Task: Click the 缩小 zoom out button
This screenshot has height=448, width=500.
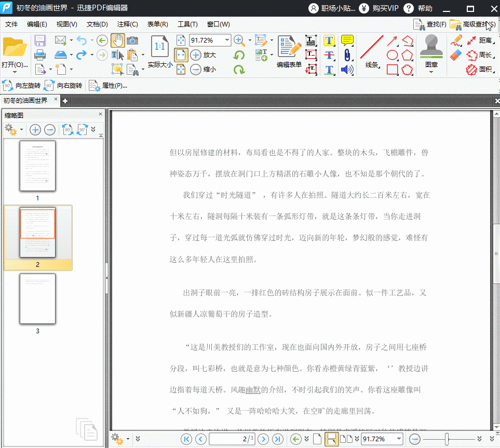Action: tap(203, 69)
